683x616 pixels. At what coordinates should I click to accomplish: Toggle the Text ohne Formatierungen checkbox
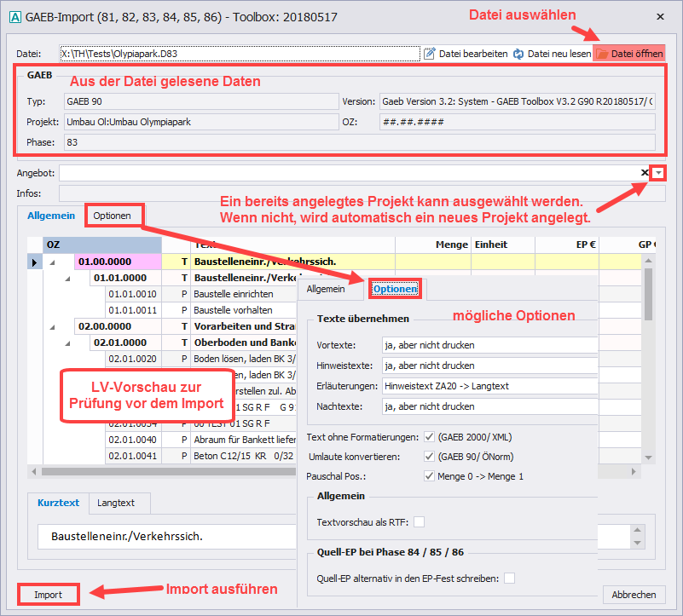tap(429, 437)
